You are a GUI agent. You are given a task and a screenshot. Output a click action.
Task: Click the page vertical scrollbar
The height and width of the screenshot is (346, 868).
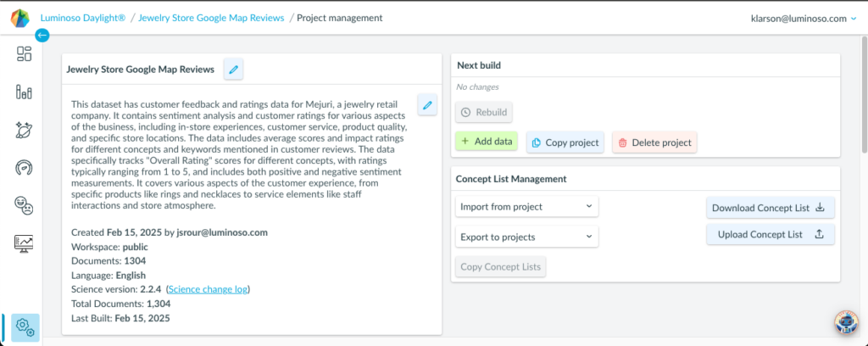pyautogui.click(x=864, y=94)
